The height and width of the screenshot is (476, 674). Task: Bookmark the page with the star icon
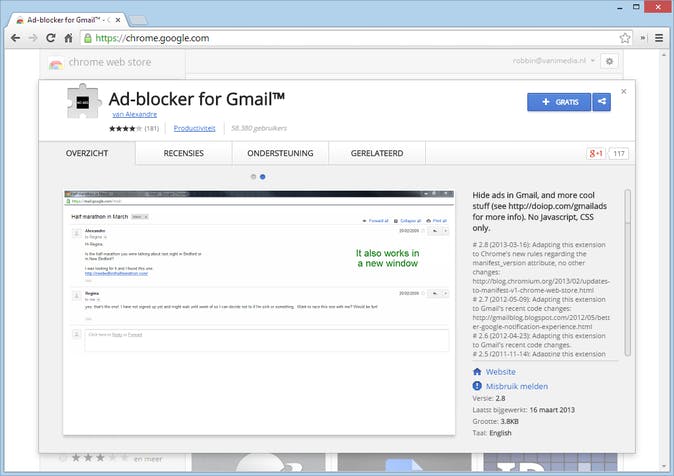625,38
